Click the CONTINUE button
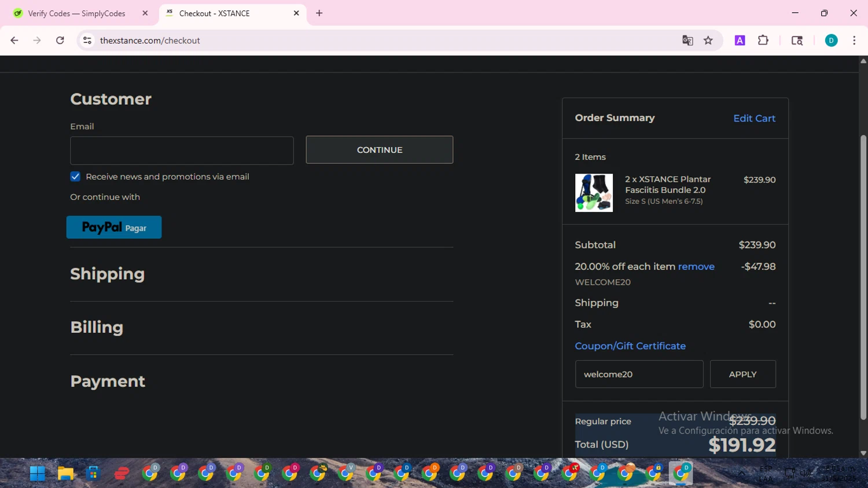 click(380, 150)
